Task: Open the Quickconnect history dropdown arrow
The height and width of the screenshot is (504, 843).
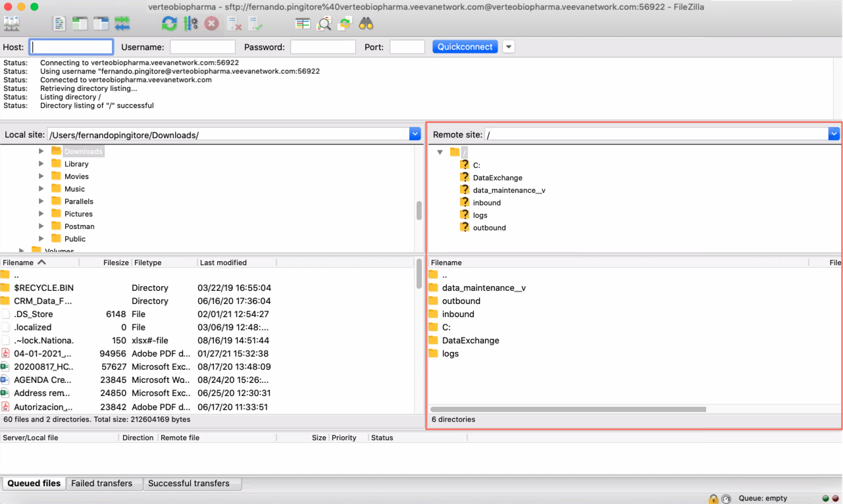Action: tap(509, 47)
